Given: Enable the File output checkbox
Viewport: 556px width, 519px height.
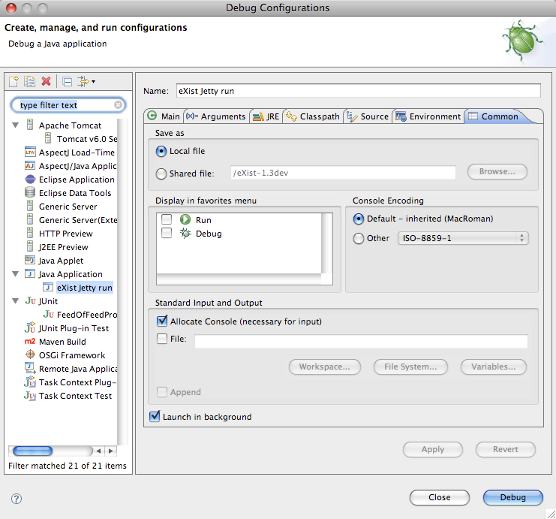Looking at the screenshot, I should click(162, 339).
